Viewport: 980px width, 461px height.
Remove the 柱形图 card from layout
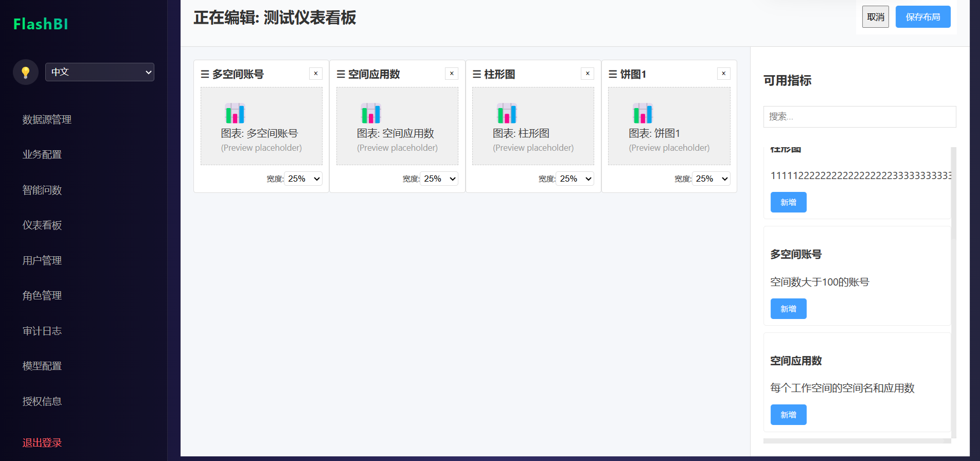pos(587,74)
